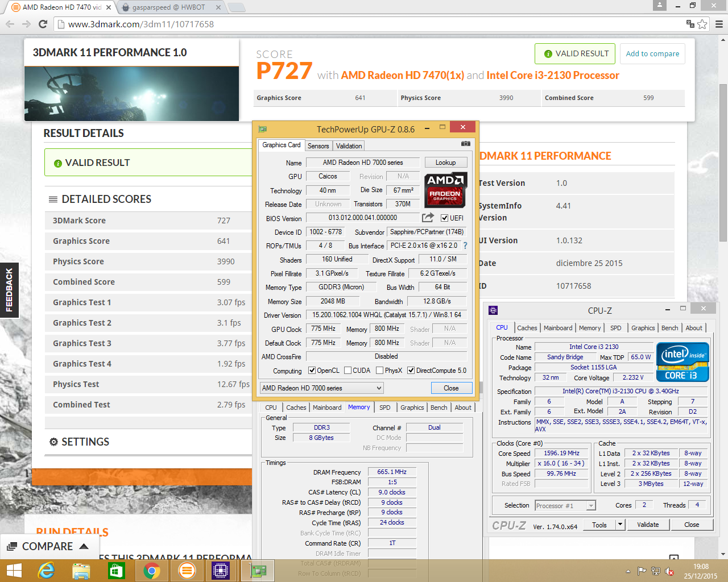Open File Explorer from taskbar
728x582 pixels.
(81, 571)
